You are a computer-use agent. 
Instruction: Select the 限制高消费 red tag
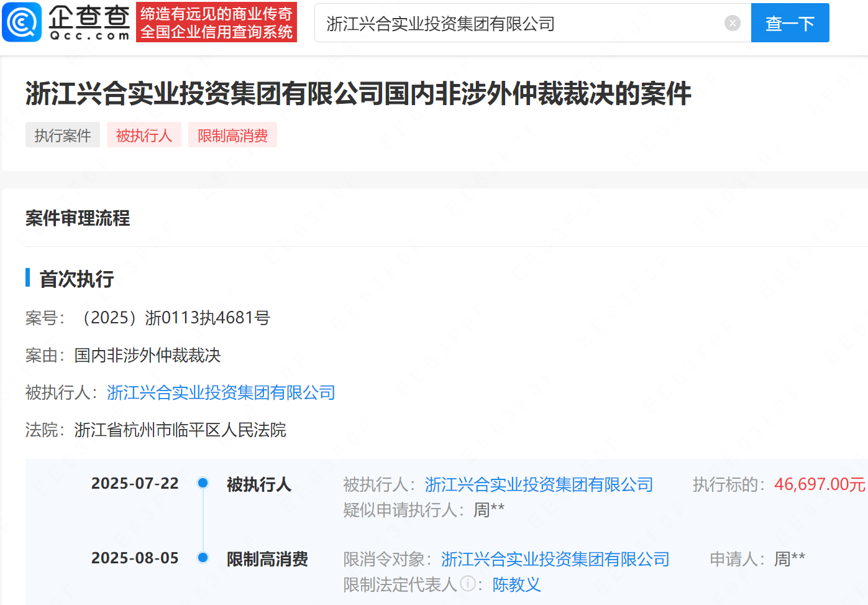[232, 135]
